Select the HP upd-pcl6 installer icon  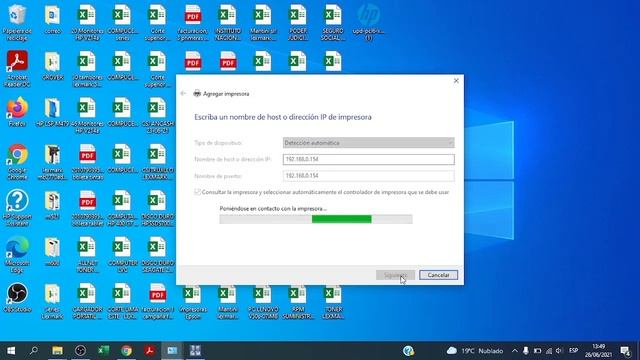(x=368, y=22)
